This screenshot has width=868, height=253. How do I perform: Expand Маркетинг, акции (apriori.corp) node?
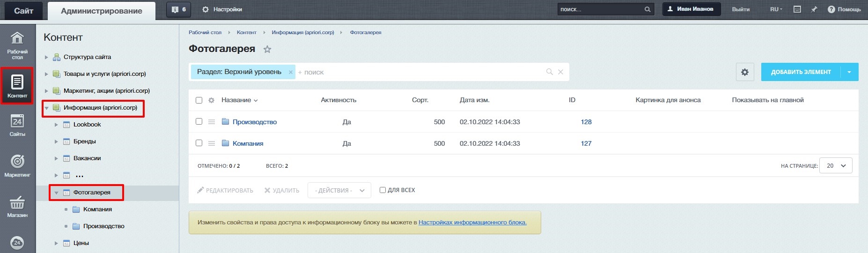tap(46, 91)
